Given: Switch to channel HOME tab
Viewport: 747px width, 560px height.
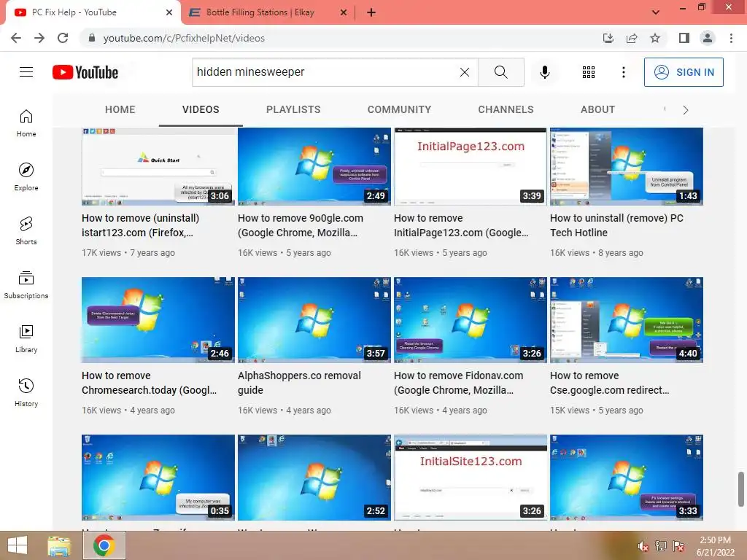Looking at the screenshot, I should point(120,109).
